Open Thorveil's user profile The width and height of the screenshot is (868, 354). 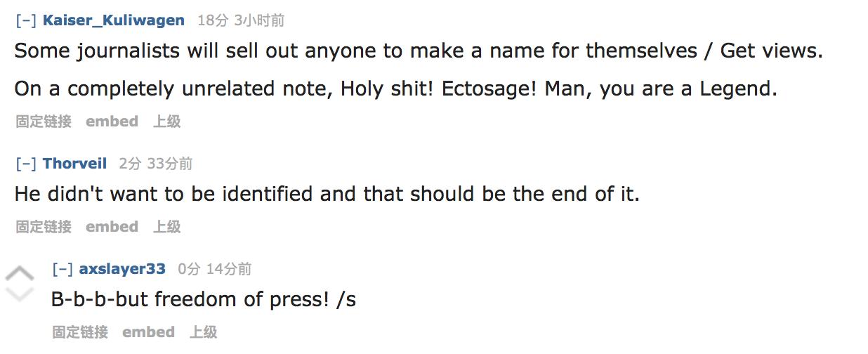tap(75, 164)
